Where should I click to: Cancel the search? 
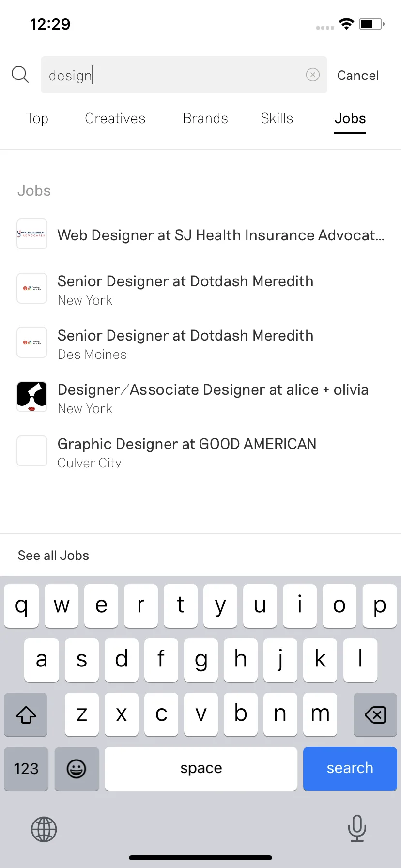pos(358,75)
